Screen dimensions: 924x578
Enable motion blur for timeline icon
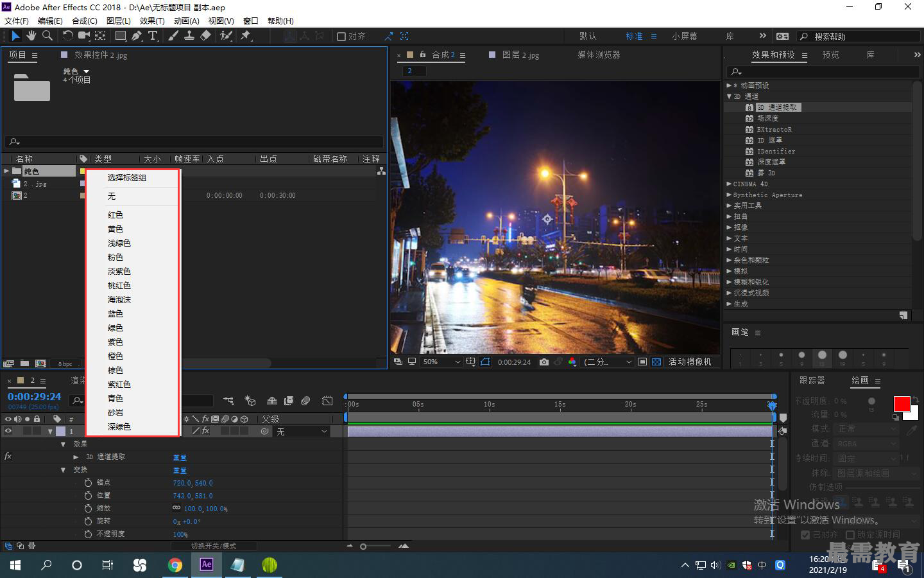pyautogui.click(x=305, y=401)
